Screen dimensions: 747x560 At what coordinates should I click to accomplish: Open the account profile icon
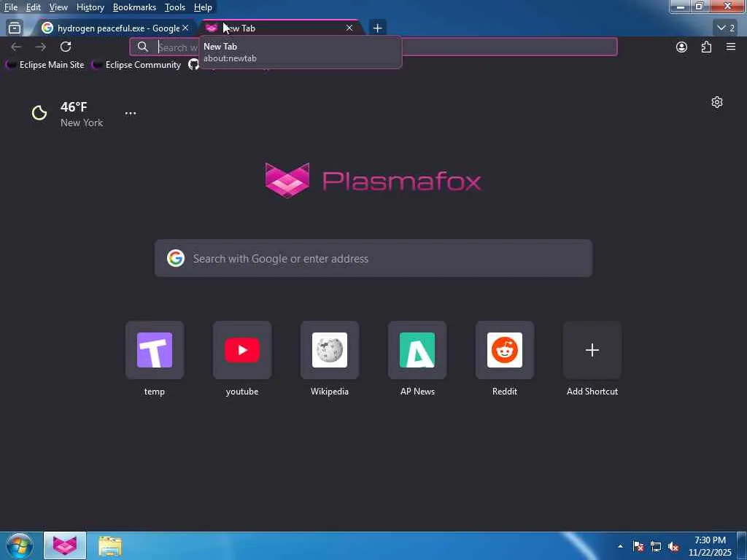click(682, 47)
